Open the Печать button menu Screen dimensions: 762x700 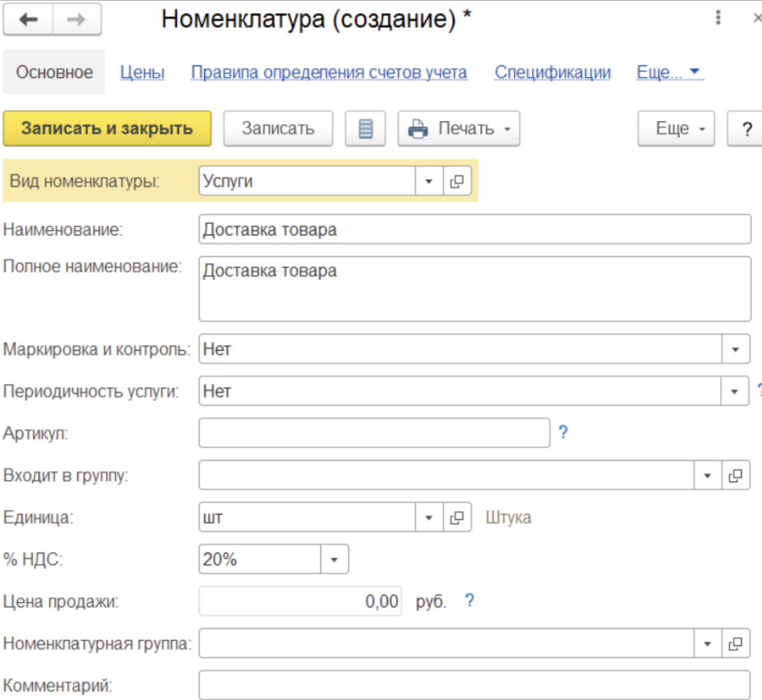click(458, 129)
